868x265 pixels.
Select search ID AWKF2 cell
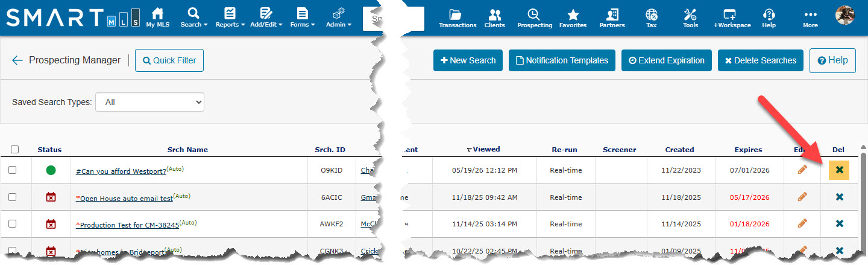pos(332,223)
